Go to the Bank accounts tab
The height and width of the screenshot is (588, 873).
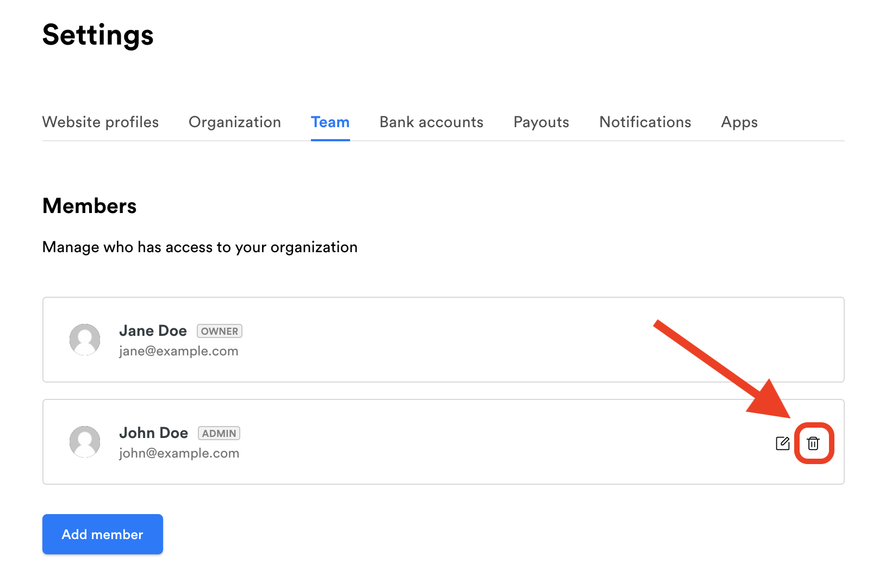pos(432,122)
